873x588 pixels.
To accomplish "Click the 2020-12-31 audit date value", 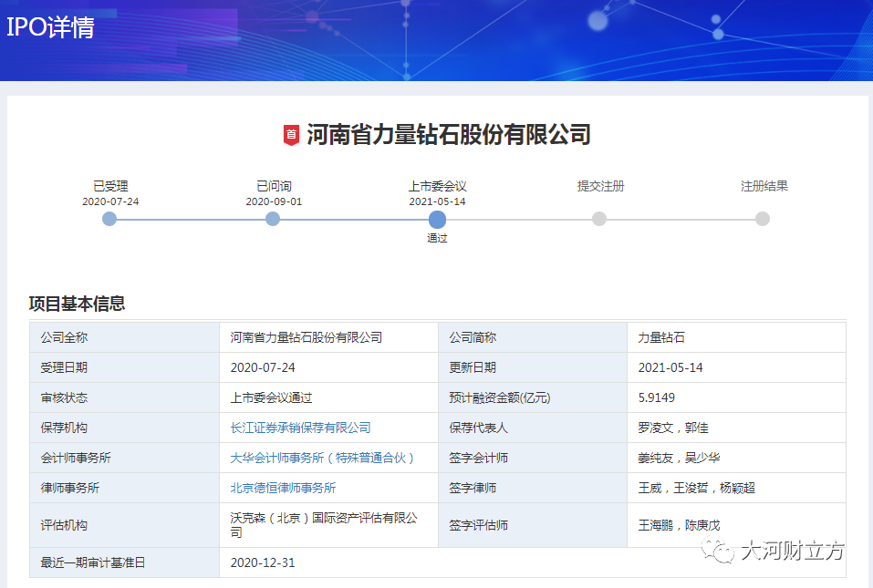I will pos(263,562).
